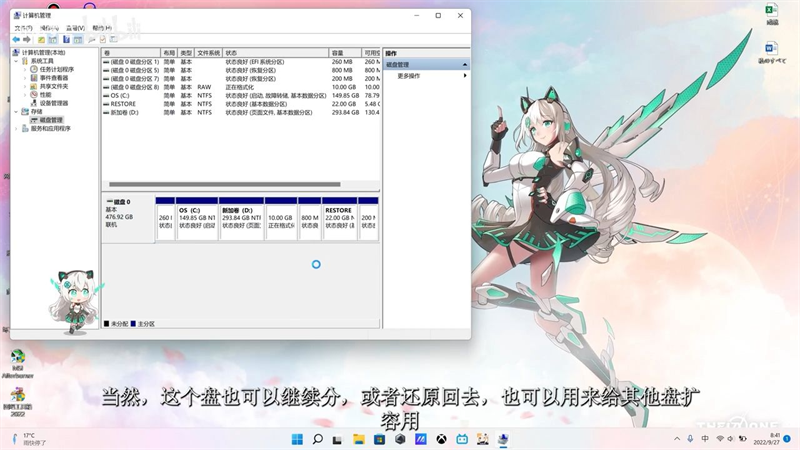Screen dimensions: 800x450
Task: Click the Computer Management taskbar icon
Action: pyautogui.click(x=504, y=439)
